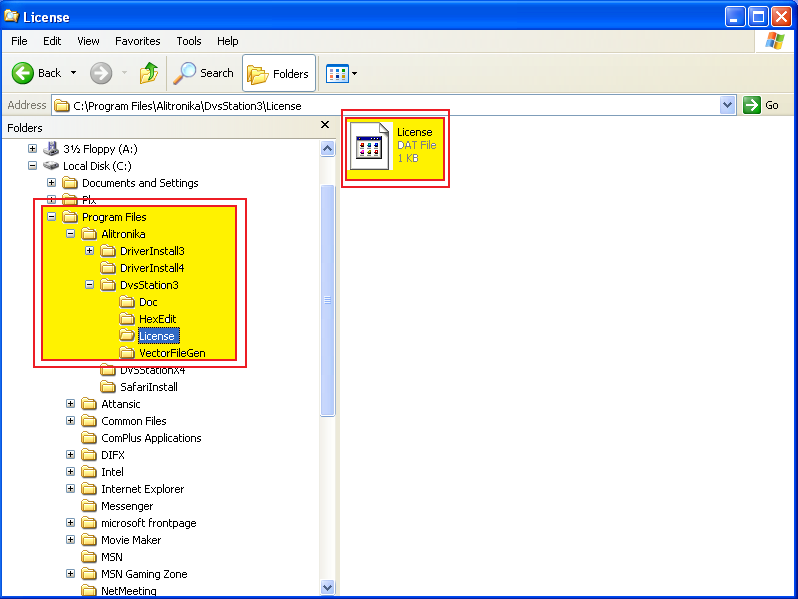
Task: Collapse the Program Files node
Action: (x=51, y=216)
